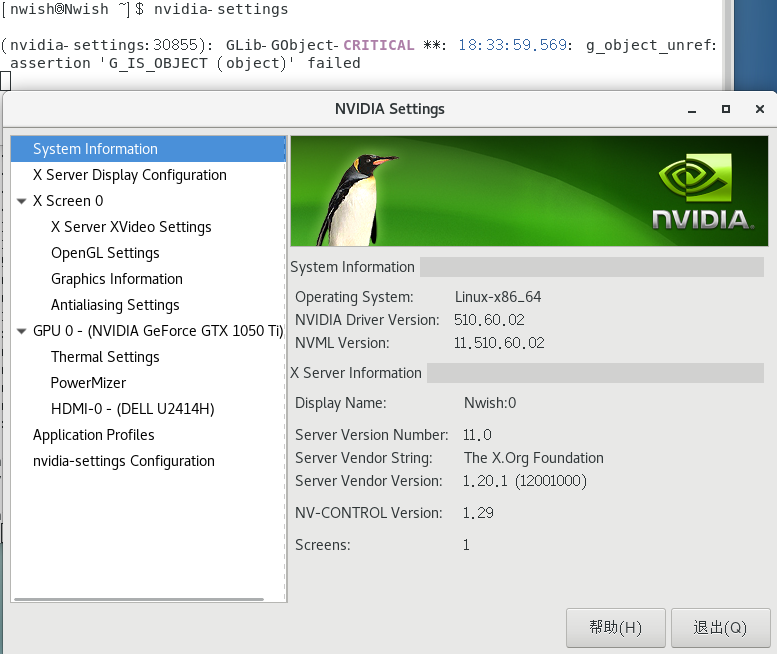The image size is (777, 654).
Task: Click the X Server Information section heading
Action: 356,373
